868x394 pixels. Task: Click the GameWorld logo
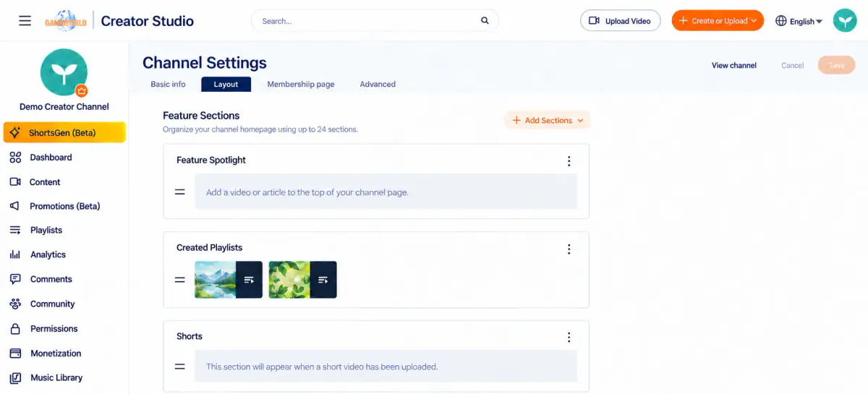[66, 21]
